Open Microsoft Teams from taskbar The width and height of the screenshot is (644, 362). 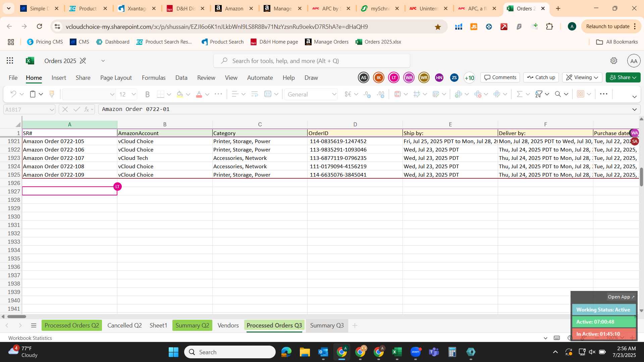click(x=434, y=352)
